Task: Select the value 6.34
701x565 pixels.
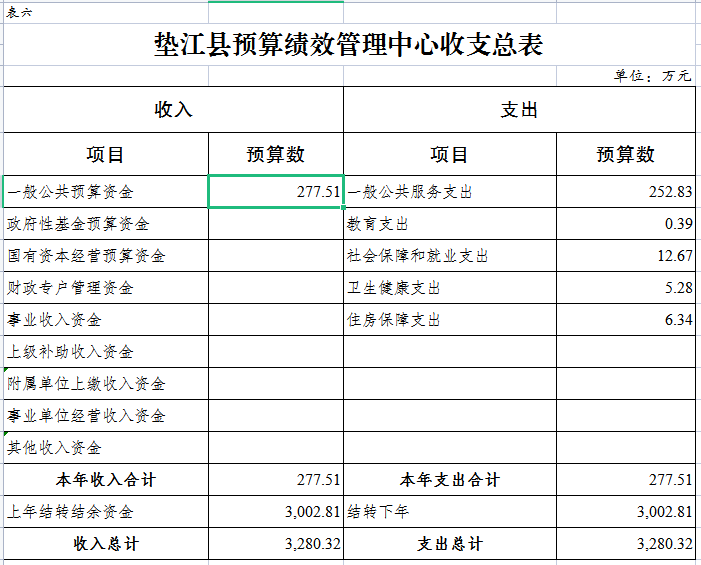Action: click(626, 320)
